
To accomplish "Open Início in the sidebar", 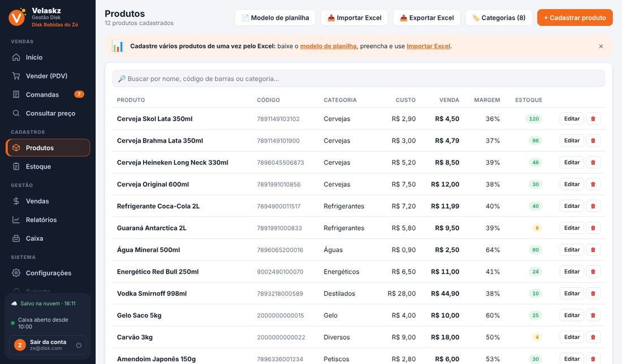I will point(48,57).
